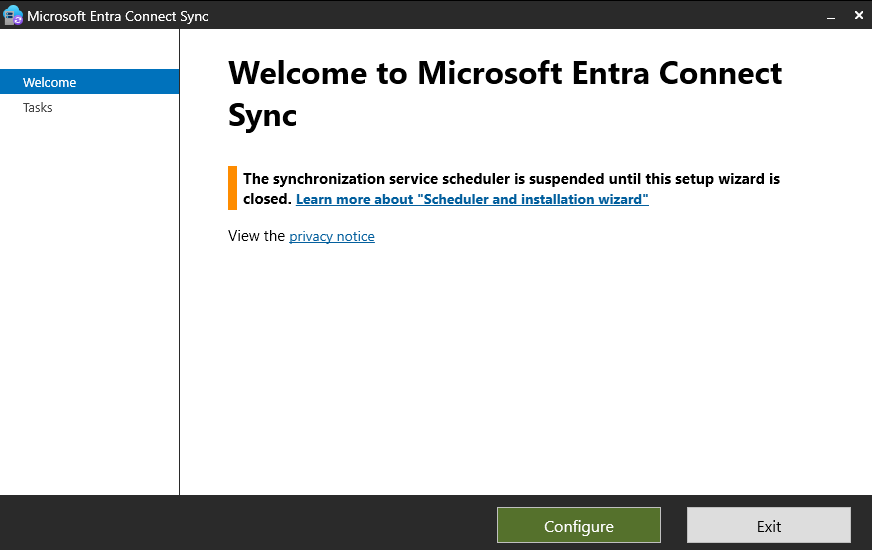Click the window title text in title bar
The width and height of the screenshot is (872, 550).
click(x=118, y=16)
